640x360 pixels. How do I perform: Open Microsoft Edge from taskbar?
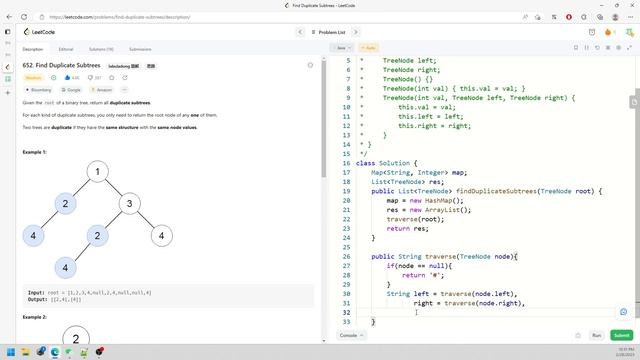[55, 352]
